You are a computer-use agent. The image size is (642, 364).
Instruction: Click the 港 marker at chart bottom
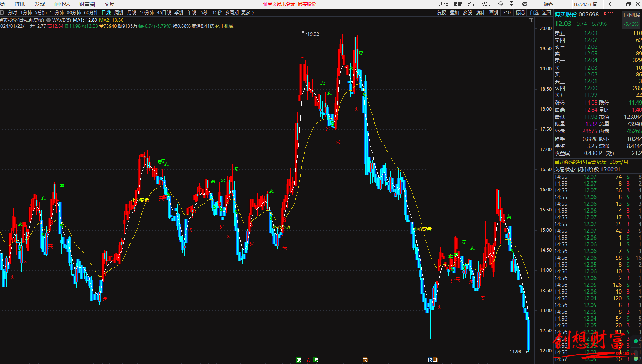tap(299, 360)
